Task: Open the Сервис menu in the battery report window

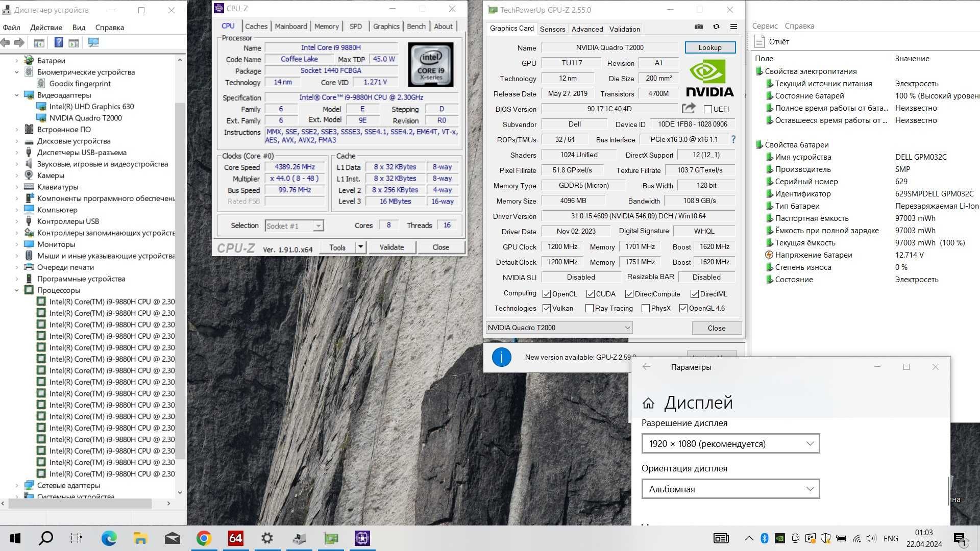Action: tap(765, 26)
